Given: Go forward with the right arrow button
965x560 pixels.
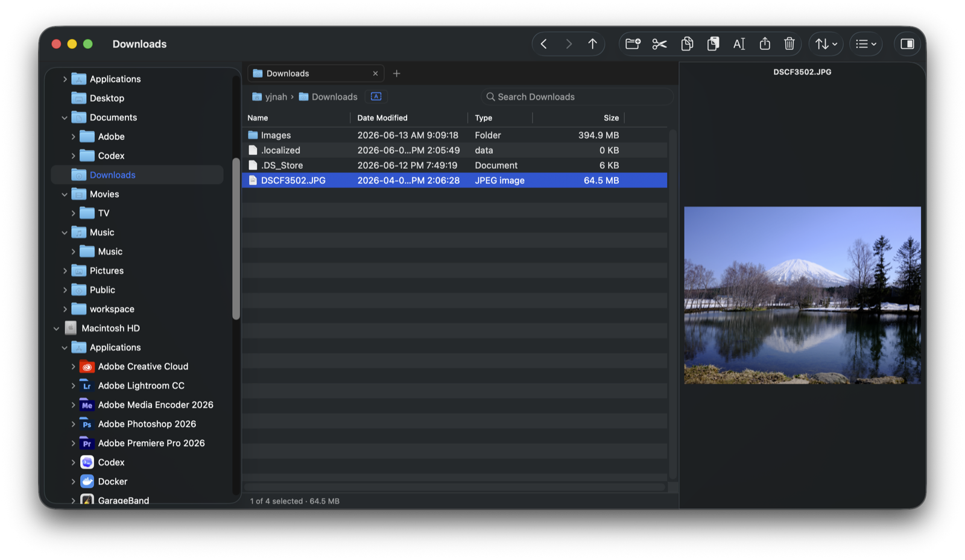Looking at the screenshot, I should [x=568, y=44].
